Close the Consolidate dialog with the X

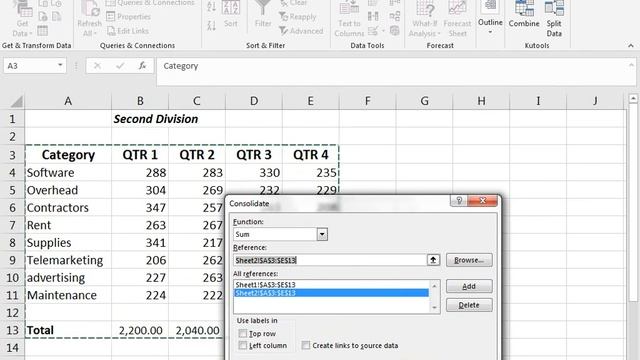pos(482,200)
